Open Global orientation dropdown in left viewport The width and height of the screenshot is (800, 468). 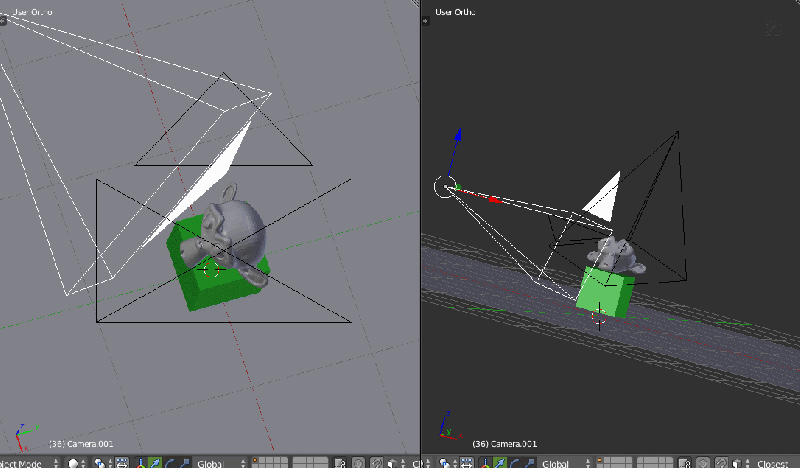[x=221, y=463]
